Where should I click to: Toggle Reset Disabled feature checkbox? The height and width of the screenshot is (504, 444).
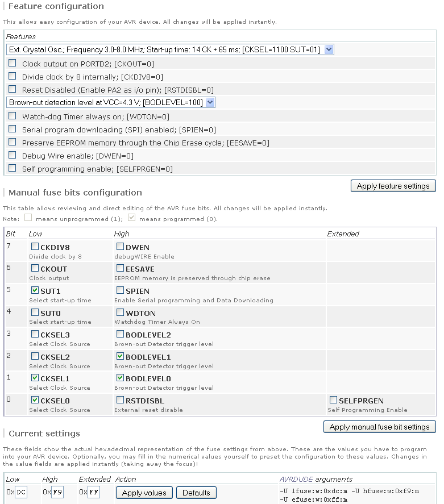coord(12,89)
